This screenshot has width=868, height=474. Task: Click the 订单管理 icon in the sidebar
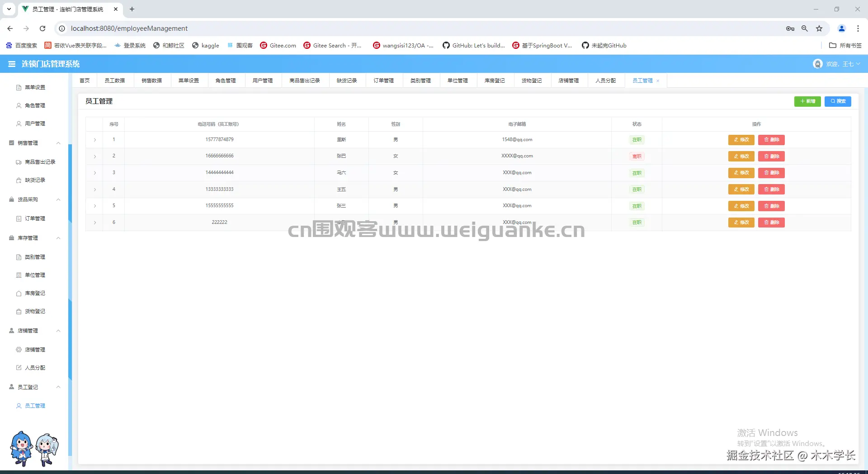[19, 218]
